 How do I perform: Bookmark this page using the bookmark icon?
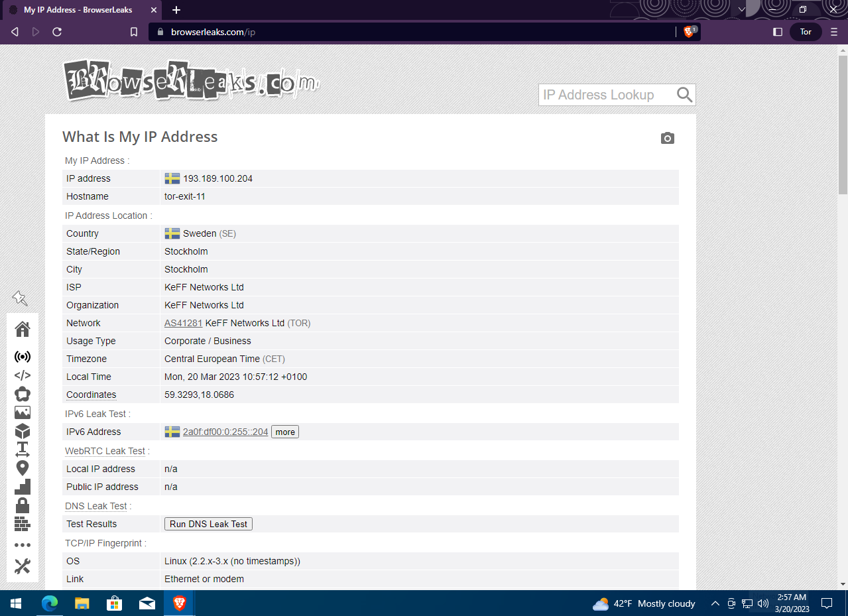[x=134, y=32]
